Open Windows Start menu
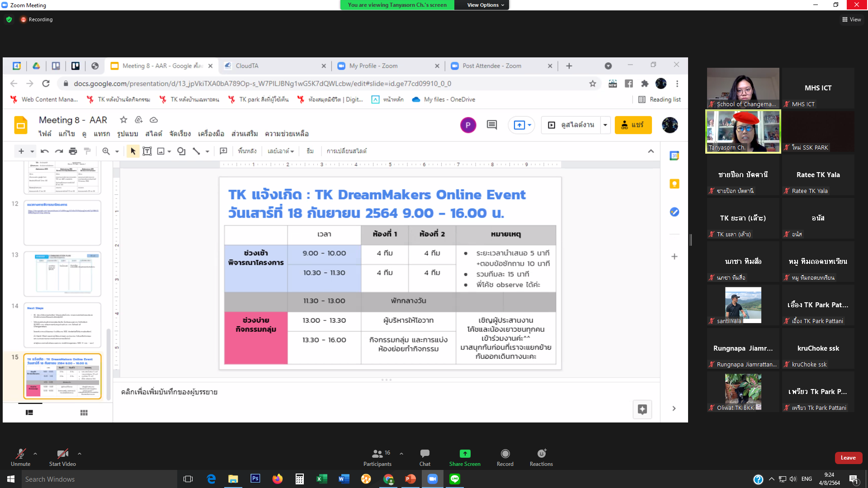Image resolution: width=868 pixels, height=488 pixels. coord(11,479)
